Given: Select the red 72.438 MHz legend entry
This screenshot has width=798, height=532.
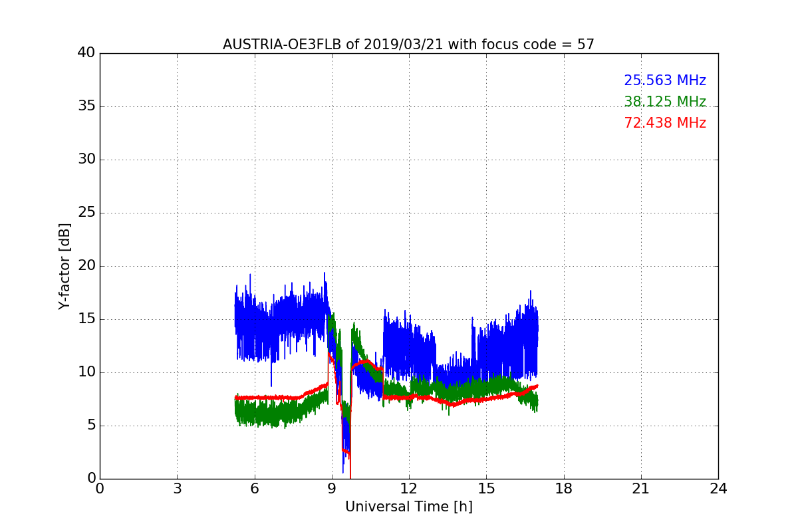Looking at the screenshot, I should (665, 123).
